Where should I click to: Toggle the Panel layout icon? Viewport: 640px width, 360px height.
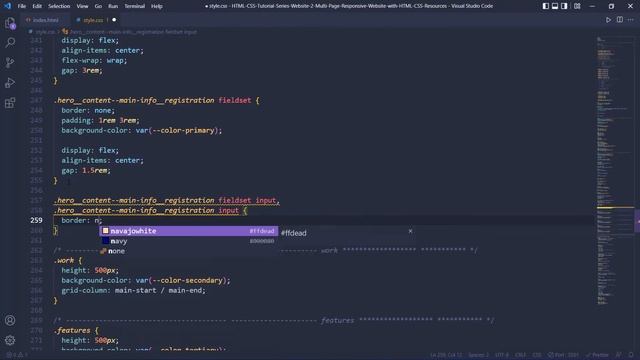click(555, 6)
